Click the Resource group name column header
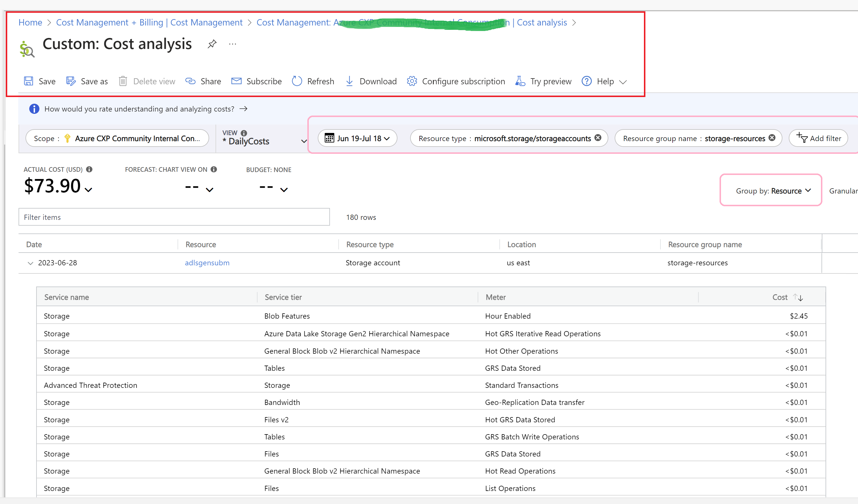Screen dimensions: 858x504 coord(705,244)
